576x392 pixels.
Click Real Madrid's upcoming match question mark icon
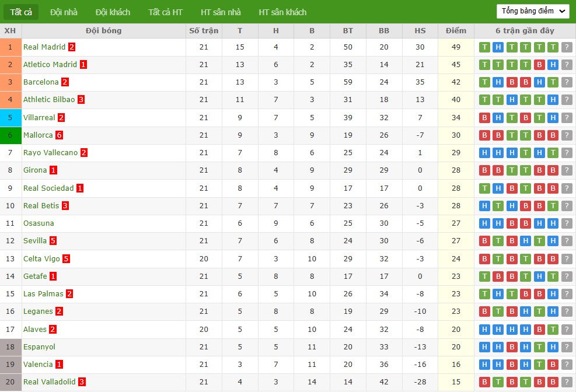pyautogui.click(x=567, y=47)
